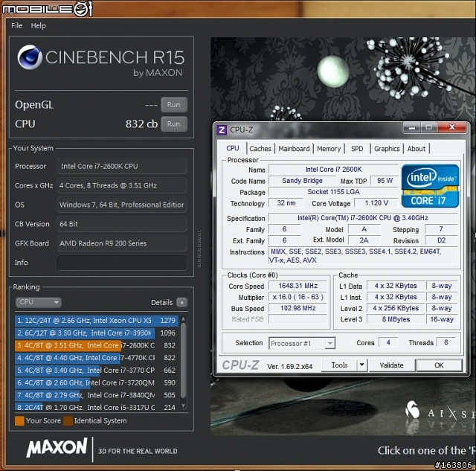Select ranking row 2 Core i7-3930K

click(97, 333)
